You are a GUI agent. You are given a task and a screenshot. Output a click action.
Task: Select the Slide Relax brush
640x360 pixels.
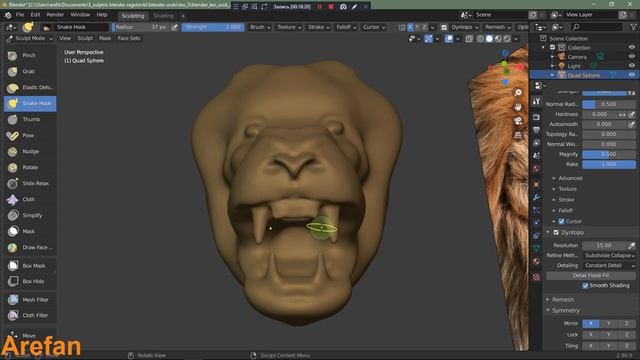point(30,184)
